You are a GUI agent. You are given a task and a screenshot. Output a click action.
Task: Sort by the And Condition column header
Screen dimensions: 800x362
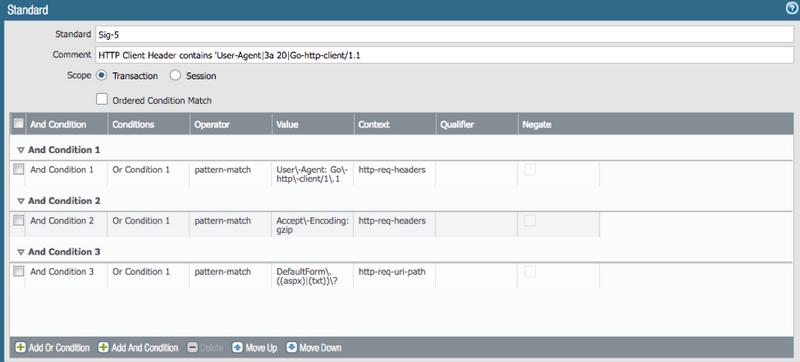tap(66, 124)
